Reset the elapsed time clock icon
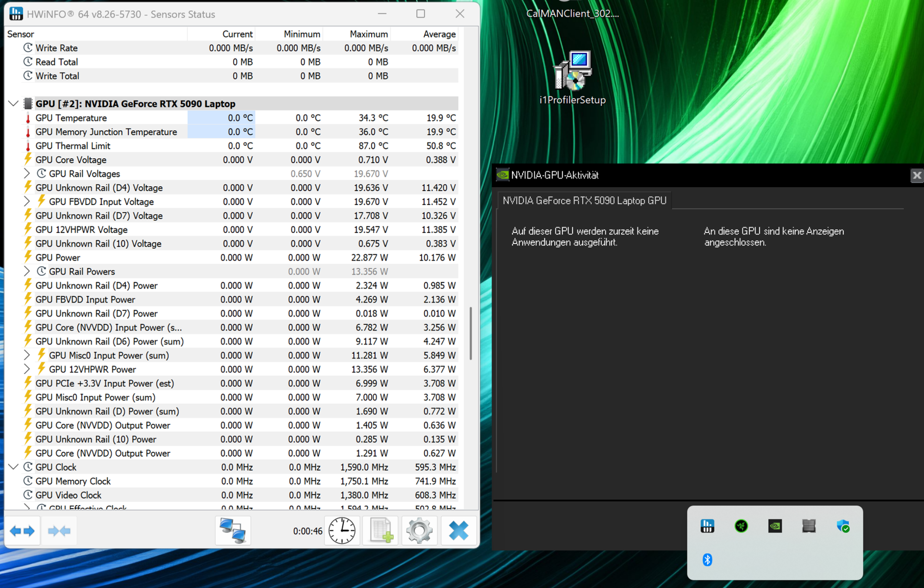Screen dimensions: 924x588 click(x=342, y=531)
